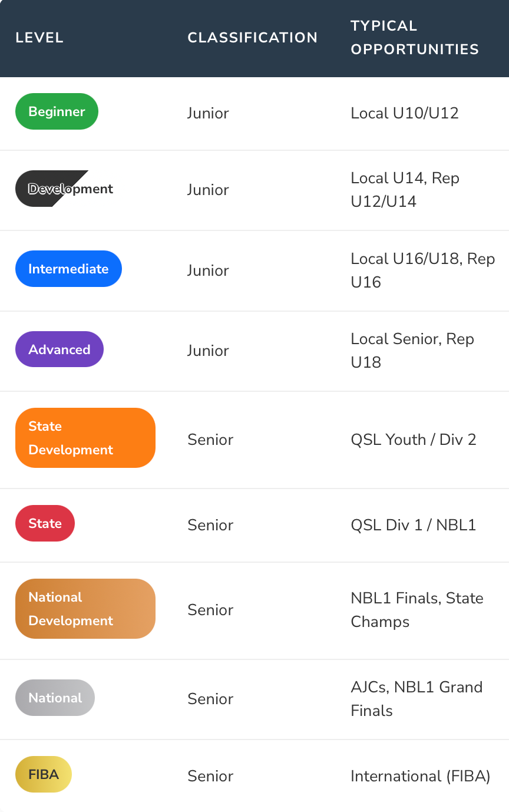Click the TYPICAL OPPORTUNITIES column header

coord(415,38)
